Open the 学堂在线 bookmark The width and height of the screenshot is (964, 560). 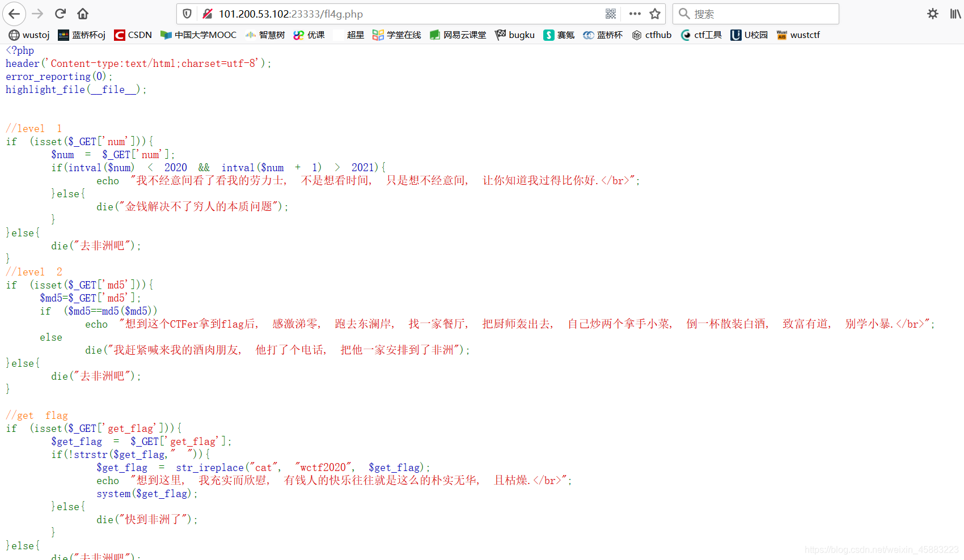[x=397, y=35]
